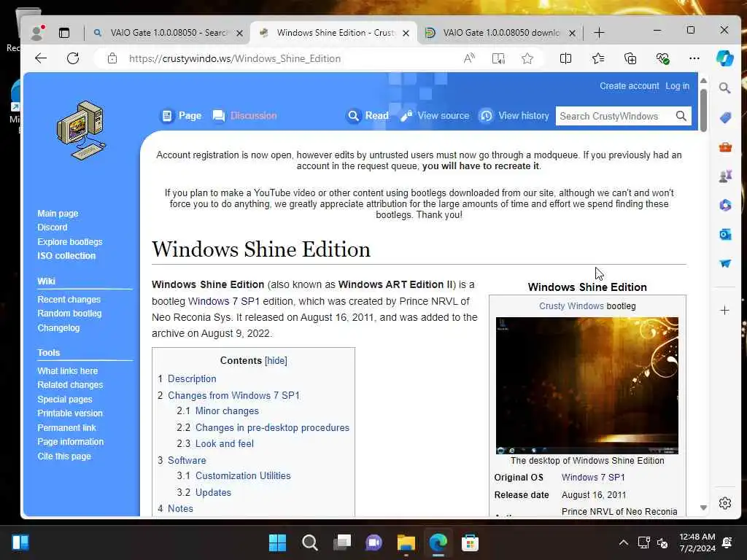Toggle split screen icon

pos(565,58)
